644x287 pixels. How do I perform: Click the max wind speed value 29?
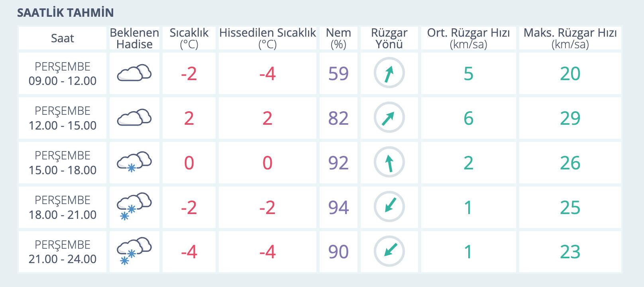[x=570, y=118]
